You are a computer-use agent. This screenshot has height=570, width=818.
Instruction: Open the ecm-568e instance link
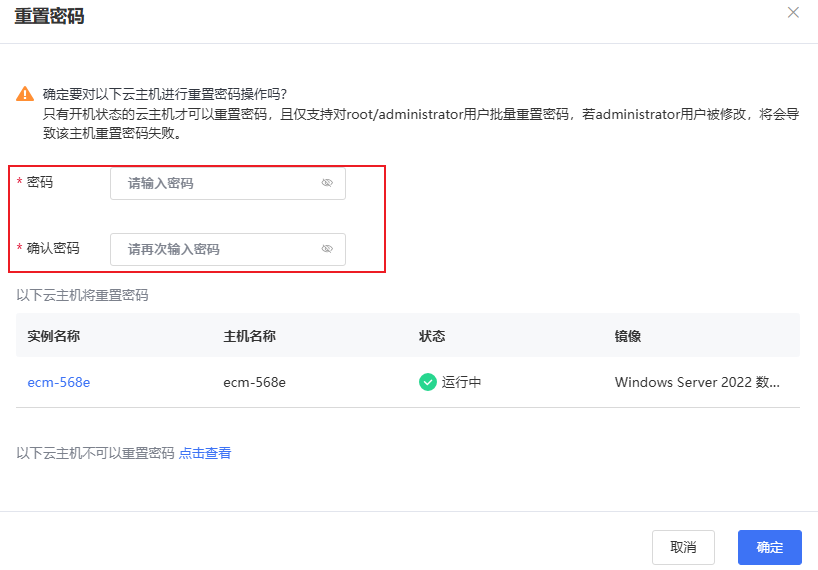(x=59, y=382)
